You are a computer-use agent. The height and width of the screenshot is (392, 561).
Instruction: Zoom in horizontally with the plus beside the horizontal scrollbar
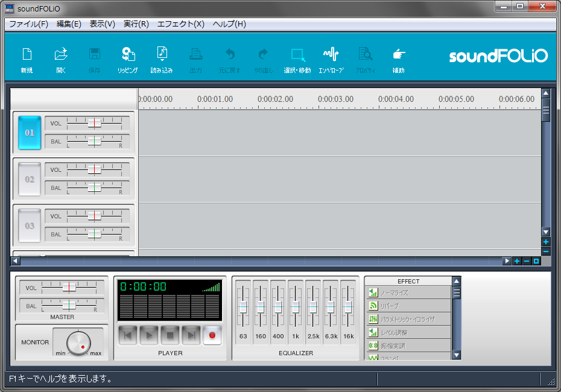click(x=516, y=261)
